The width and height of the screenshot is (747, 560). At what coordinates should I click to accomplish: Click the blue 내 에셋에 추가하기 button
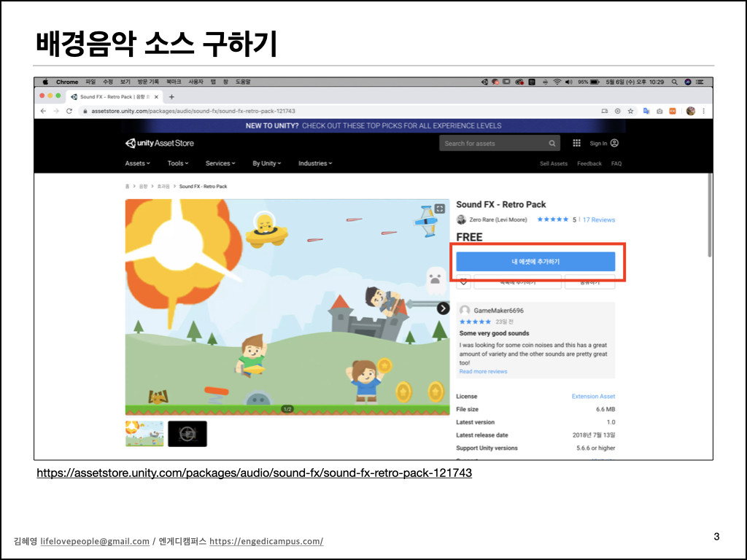(x=535, y=262)
